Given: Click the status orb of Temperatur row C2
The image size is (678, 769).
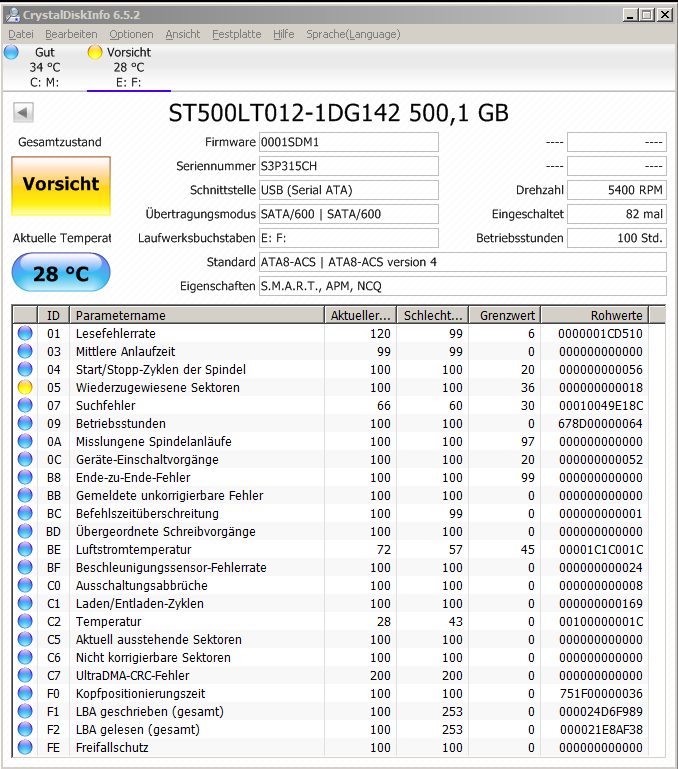Looking at the screenshot, I should tap(25, 621).
